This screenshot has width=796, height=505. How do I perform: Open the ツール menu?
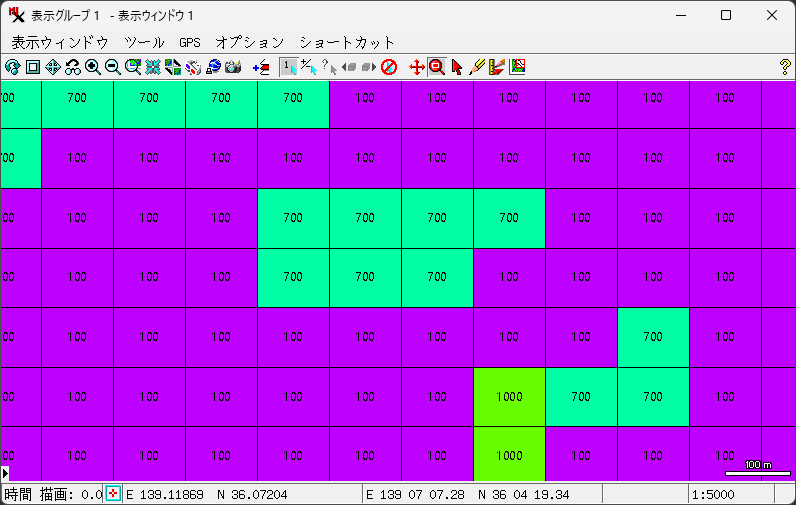144,42
